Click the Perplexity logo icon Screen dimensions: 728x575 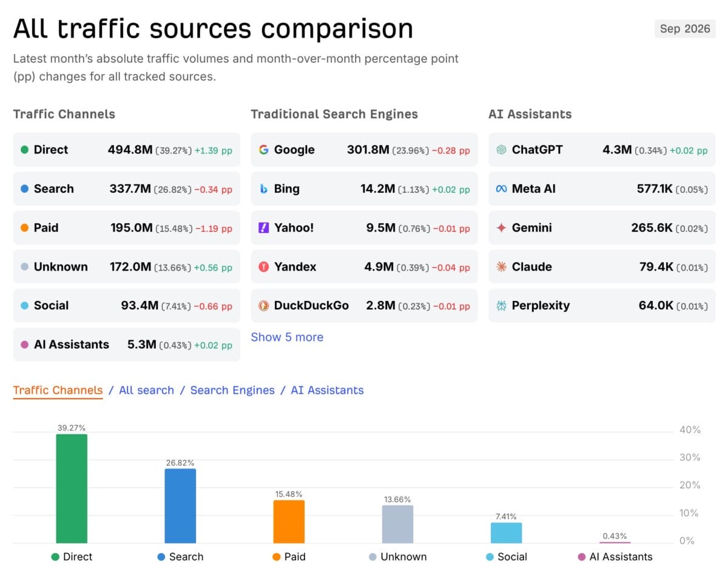point(501,305)
